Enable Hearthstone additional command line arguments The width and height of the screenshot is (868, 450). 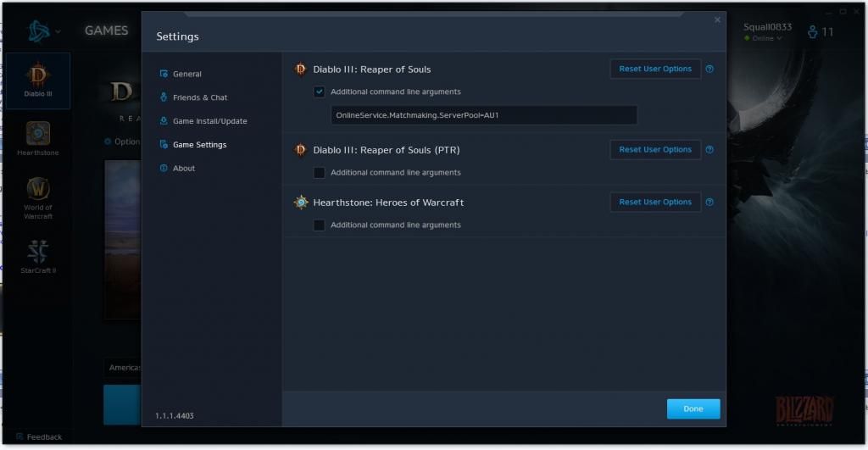(320, 225)
